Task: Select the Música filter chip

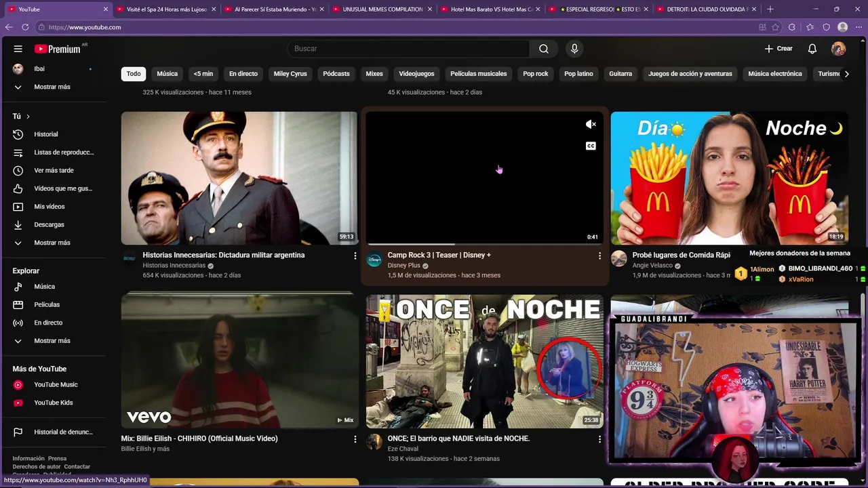Action: pos(167,74)
